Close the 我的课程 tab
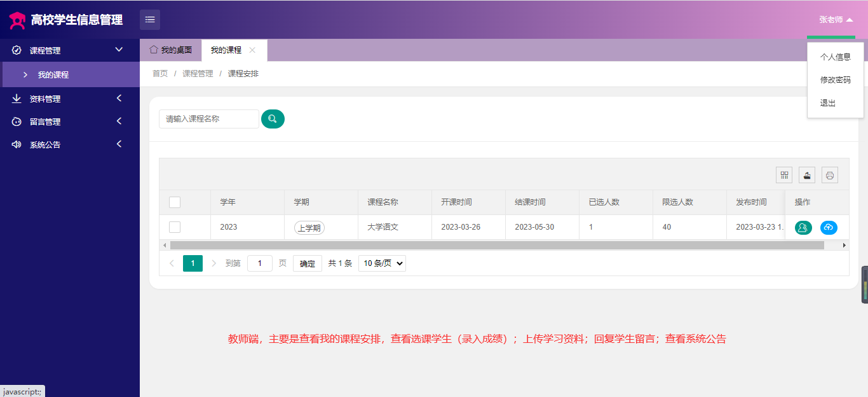Image resolution: width=868 pixels, height=397 pixels. (252, 50)
